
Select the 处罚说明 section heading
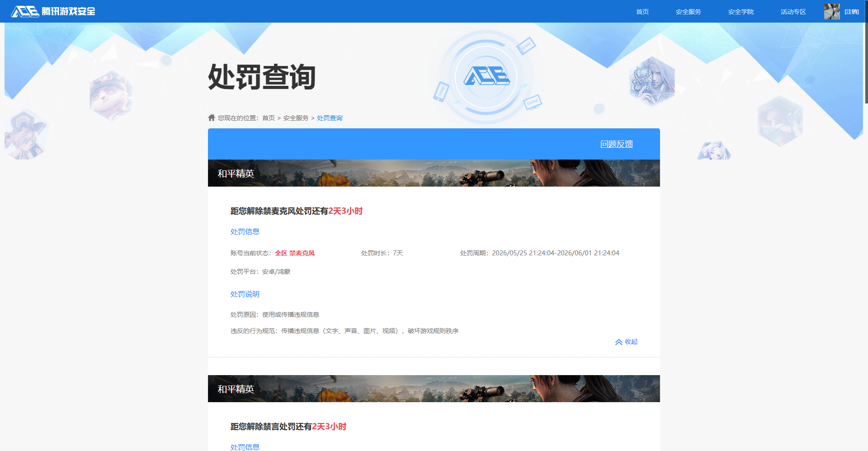coord(245,294)
